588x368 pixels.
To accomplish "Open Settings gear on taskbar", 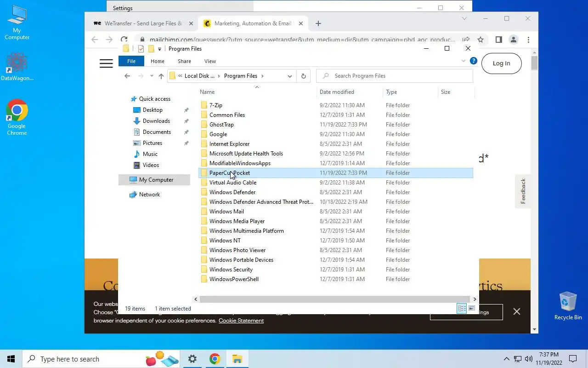I will point(192,359).
